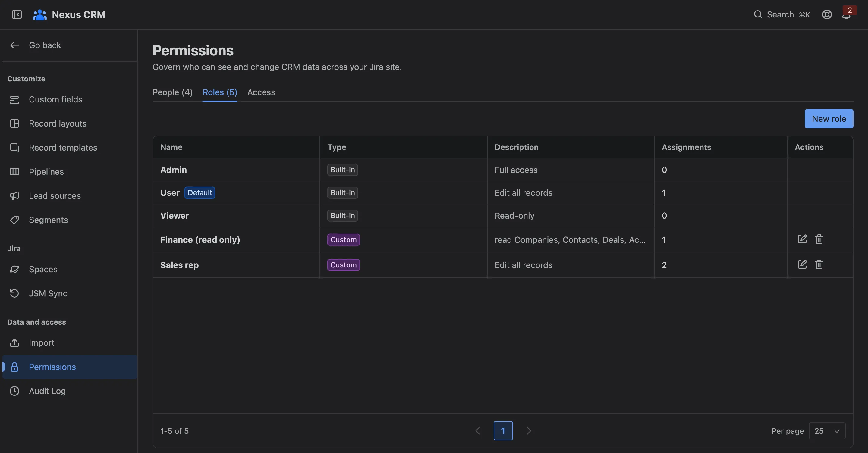Open the search magnifier icon
The image size is (868, 453).
[758, 14]
